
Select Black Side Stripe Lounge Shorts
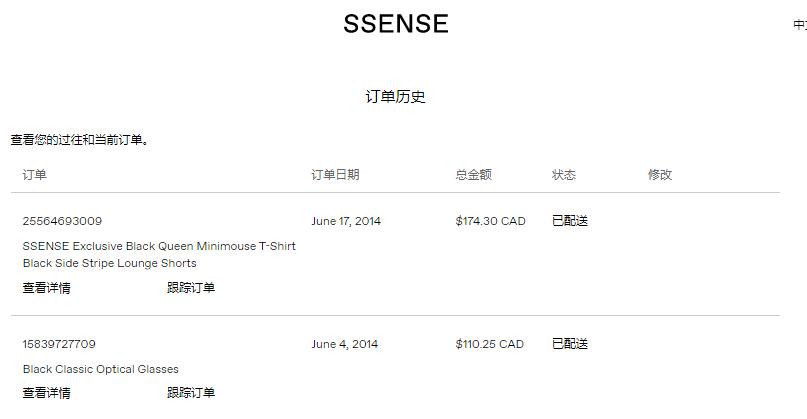[x=110, y=263]
